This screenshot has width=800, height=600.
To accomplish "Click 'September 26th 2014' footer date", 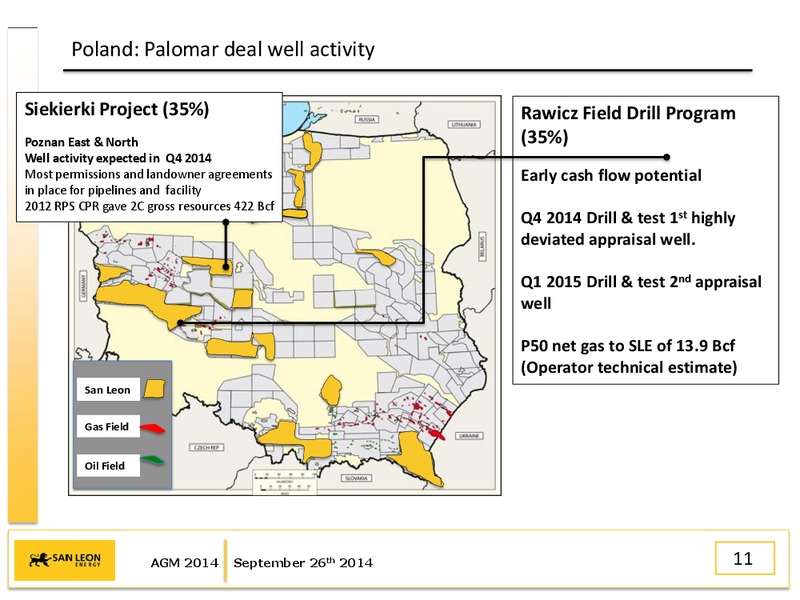I will 303,562.
